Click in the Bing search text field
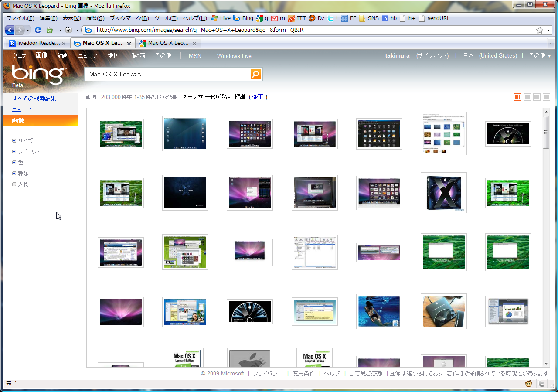The width and height of the screenshot is (558, 392). (168, 74)
